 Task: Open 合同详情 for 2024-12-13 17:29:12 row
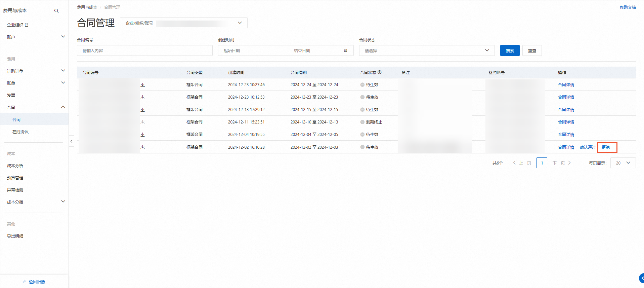pos(566,110)
